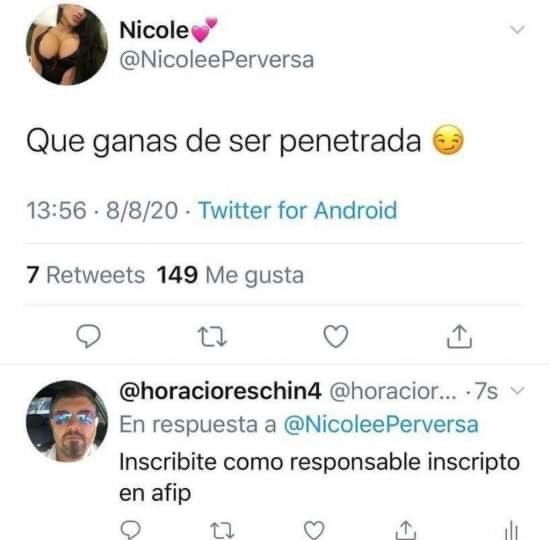Share horacioreschin4's reply

click(x=405, y=530)
